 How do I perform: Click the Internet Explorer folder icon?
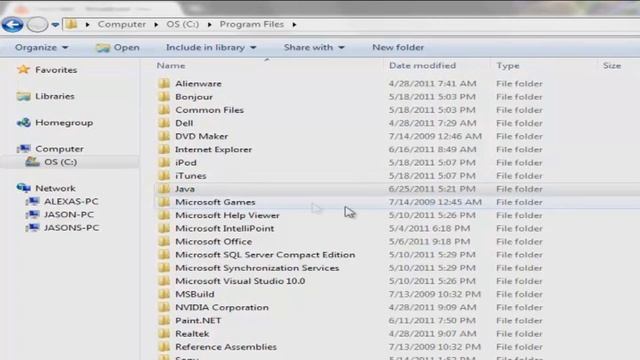pyautogui.click(x=164, y=149)
